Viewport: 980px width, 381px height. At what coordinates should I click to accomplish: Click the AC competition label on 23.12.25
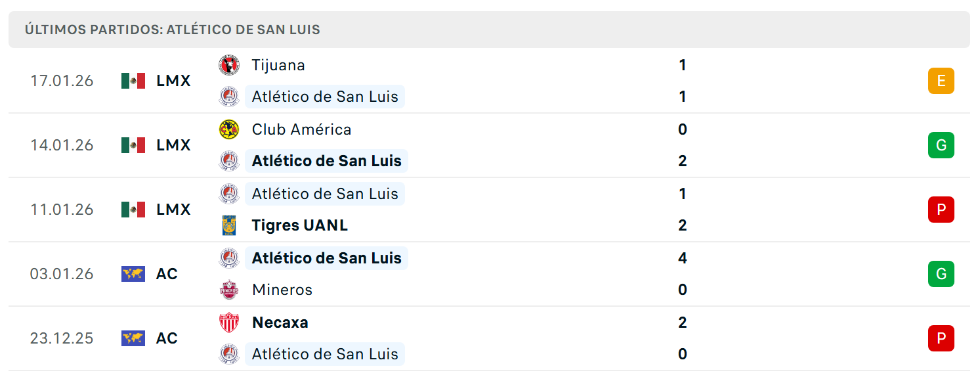(x=167, y=338)
